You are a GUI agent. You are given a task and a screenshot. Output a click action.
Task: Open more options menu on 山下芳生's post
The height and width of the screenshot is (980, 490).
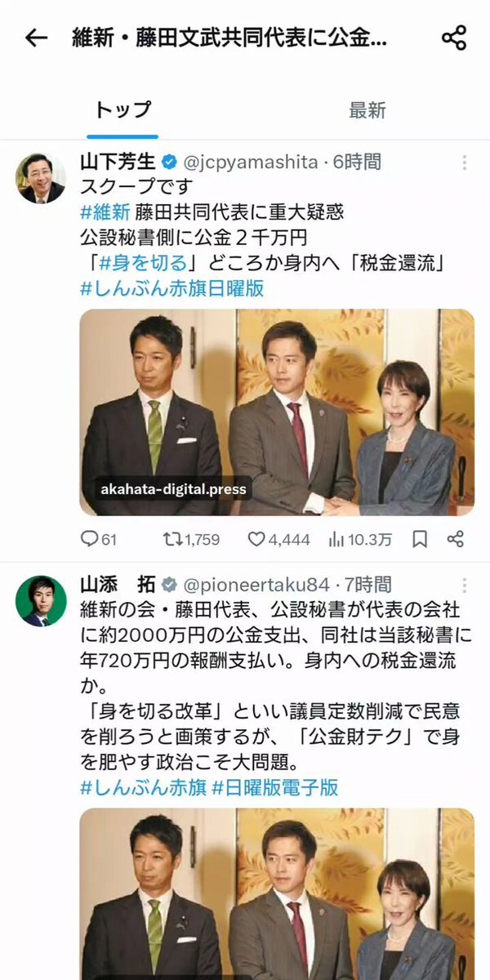pos(465,163)
